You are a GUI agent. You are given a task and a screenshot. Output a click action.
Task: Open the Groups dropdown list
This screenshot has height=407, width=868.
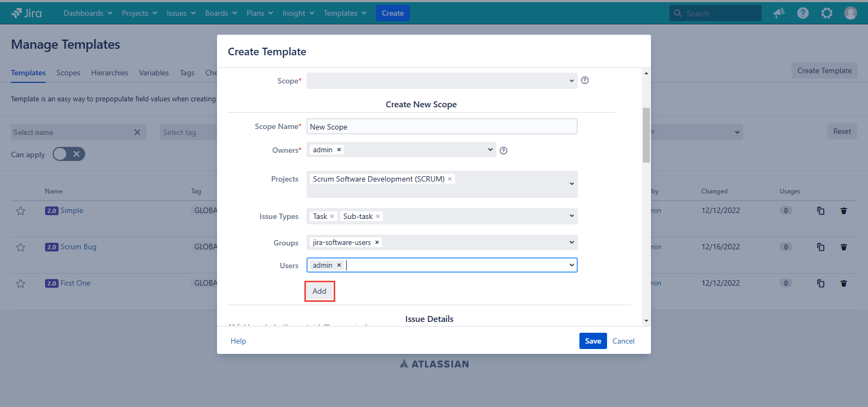(x=571, y=242)
